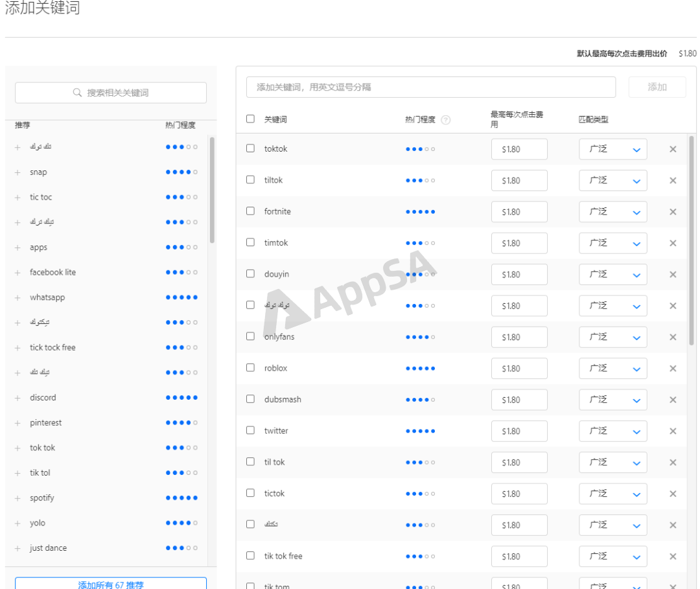Image resolution: width=700 pixels, height=589 pixels.
Task: Add whatsapp keyword with plus icon
Action: (x=17, y=297)
